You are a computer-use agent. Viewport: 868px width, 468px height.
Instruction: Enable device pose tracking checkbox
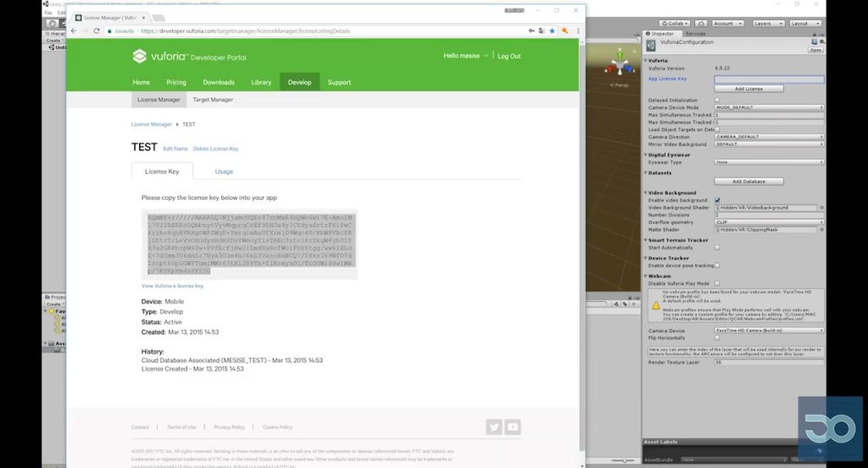[x=717, y=265]
